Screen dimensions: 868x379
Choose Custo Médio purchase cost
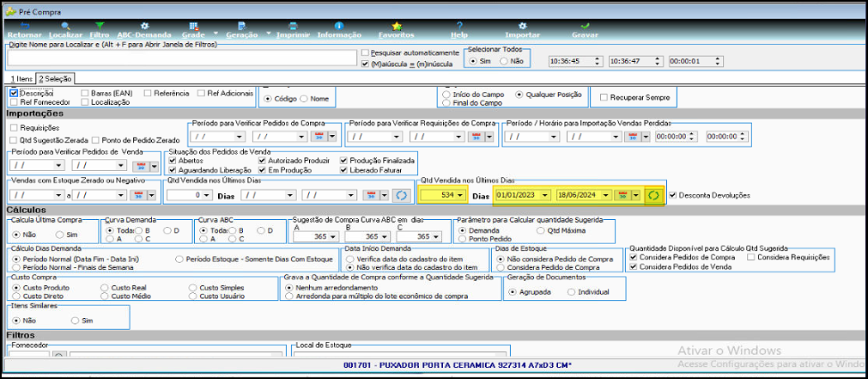105,296
